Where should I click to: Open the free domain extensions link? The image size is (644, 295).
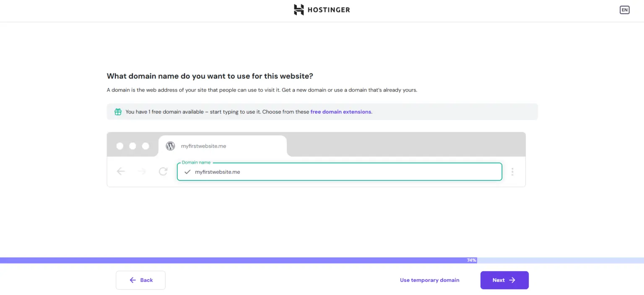point(340,112)
